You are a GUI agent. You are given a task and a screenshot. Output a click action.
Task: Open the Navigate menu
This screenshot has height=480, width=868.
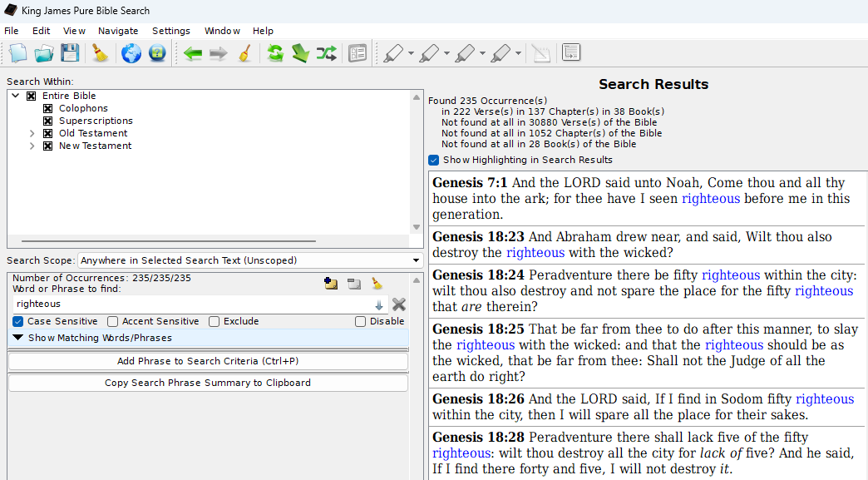(x=118, y=31)
